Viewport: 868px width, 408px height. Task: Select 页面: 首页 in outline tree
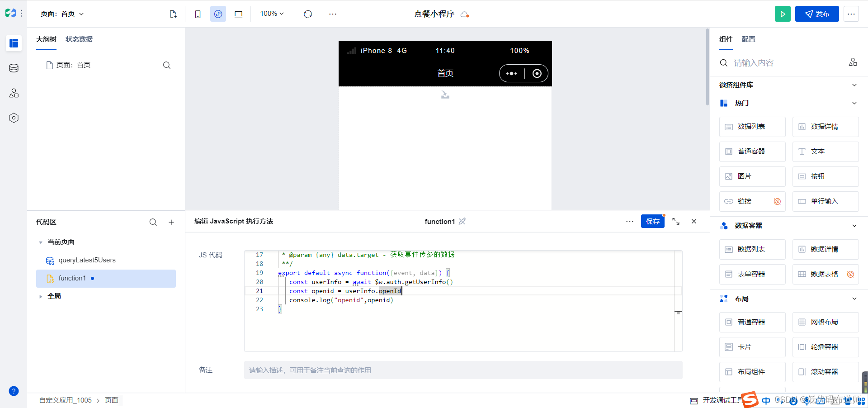point(68,65)
